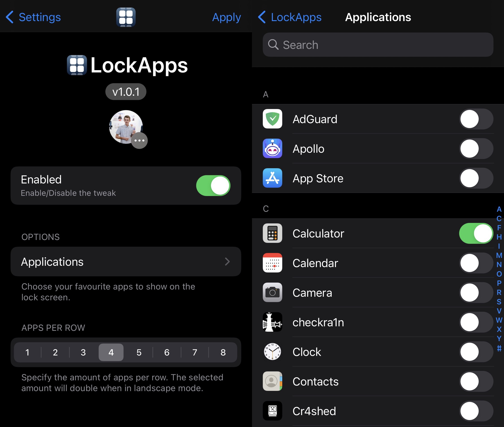Select 4 apps per row

coord(111,352)
